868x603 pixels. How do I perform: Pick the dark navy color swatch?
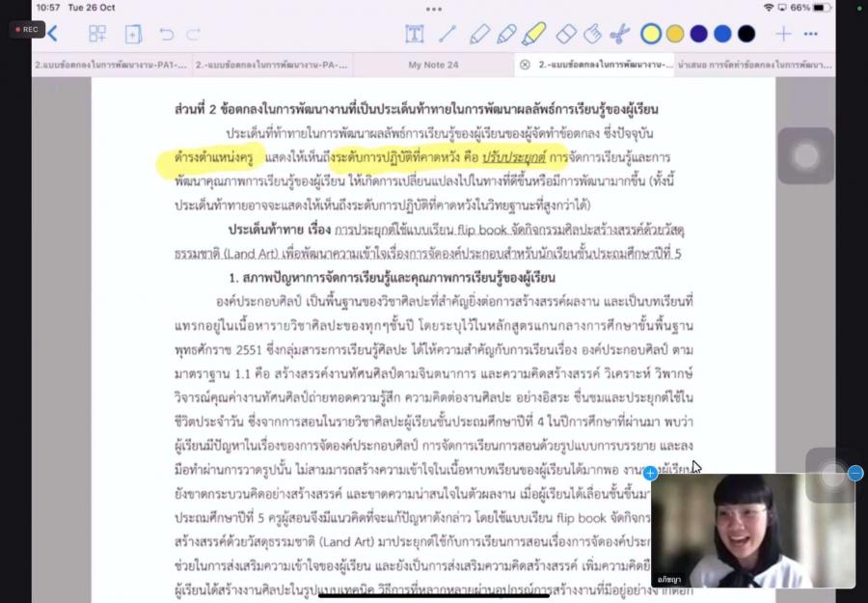point(698,35)
